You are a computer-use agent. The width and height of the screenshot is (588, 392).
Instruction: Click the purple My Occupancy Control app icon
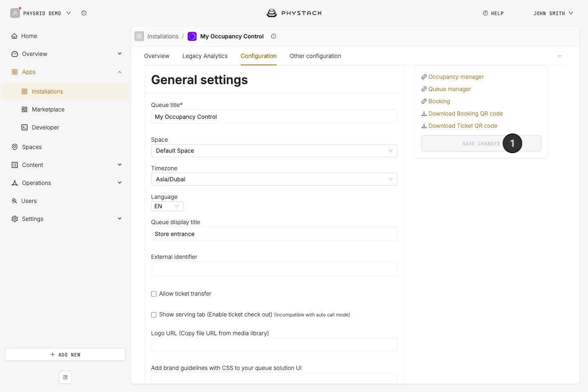click(192, 36)
